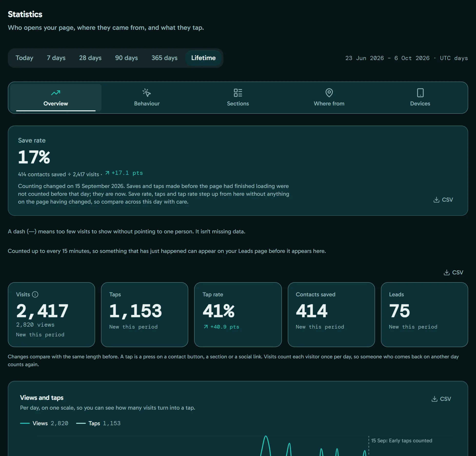Click the Contacts saved 414 card
Image resolution: width=476 pixels, height=456 pixels.
tap(331, 315)
